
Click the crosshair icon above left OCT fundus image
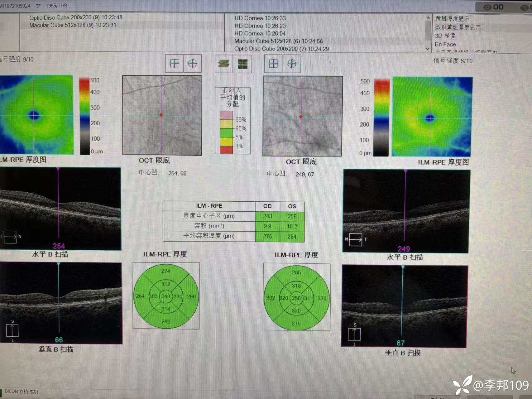[x=192, y=64]
